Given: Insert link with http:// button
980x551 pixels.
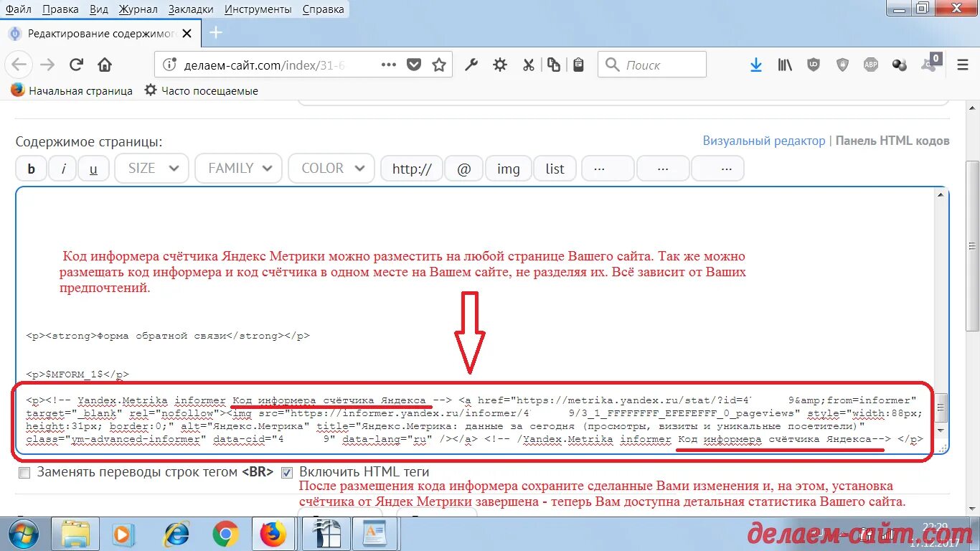Looking at the screenshot, I should pos(412,169).
